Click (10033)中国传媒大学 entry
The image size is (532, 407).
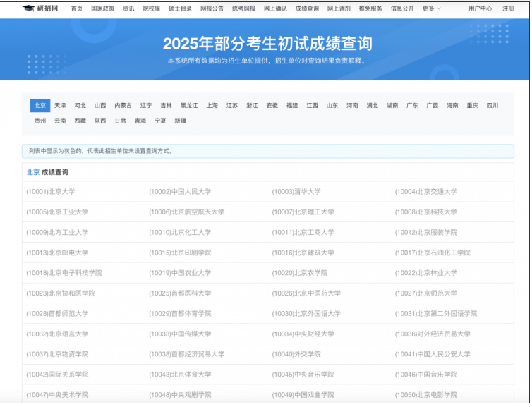(x=180, y=334)
